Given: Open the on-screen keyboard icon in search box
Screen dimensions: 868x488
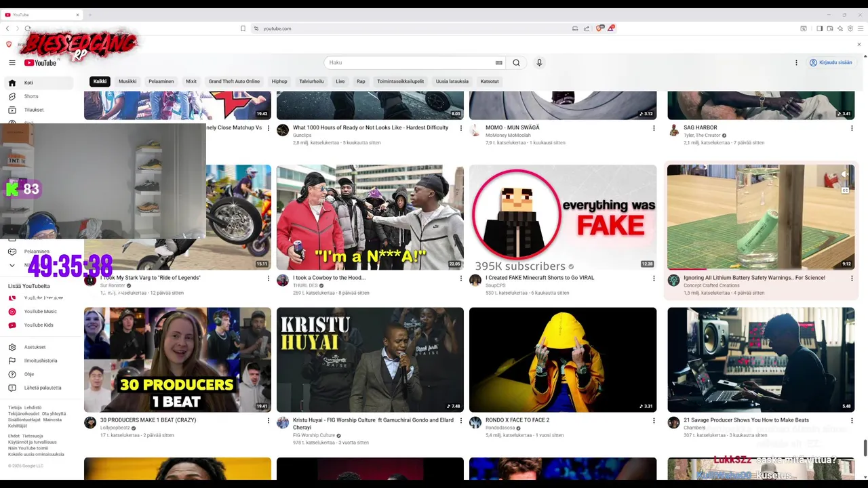Looking at the screenshot, I should click(499, 62).
